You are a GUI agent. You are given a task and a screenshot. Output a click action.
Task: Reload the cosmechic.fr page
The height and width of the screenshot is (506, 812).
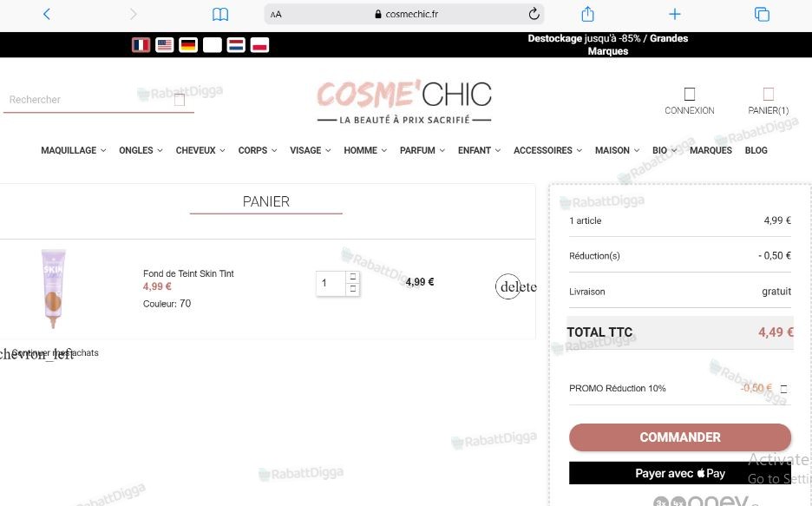pyautogui.click(x=534, y=14)
